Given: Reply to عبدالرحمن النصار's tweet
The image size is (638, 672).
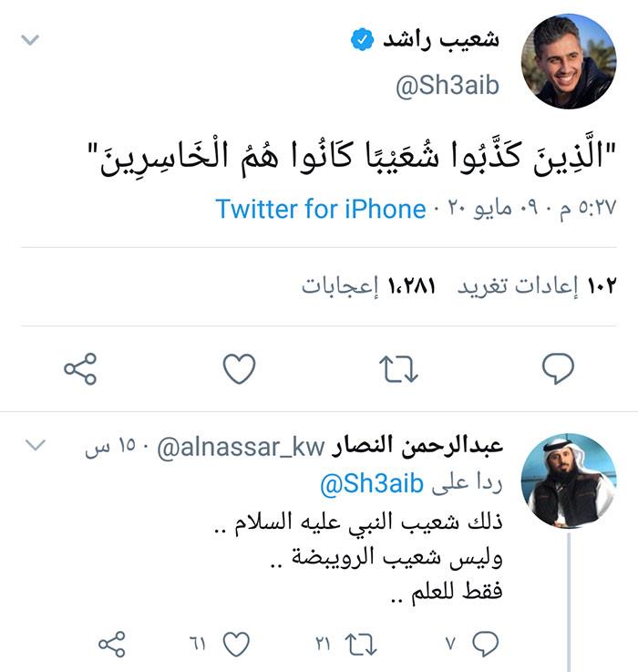Looking at the screenshot, I should tap(485, 644).
